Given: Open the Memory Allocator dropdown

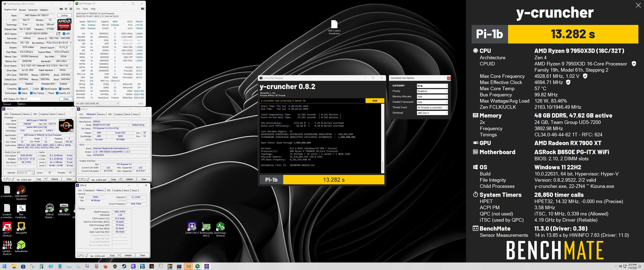Looking at the screenshot, I should [432, 97].
